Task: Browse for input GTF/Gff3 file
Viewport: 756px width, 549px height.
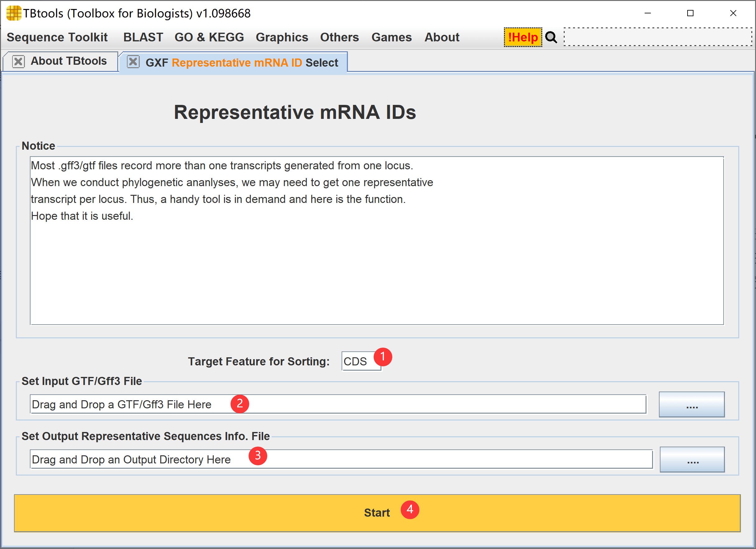Action: 691,404
